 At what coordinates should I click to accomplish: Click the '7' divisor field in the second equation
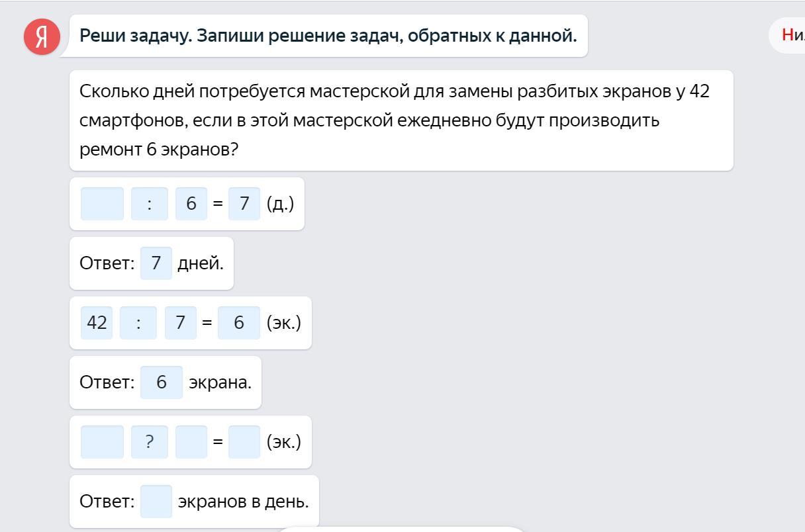point(181,323)
